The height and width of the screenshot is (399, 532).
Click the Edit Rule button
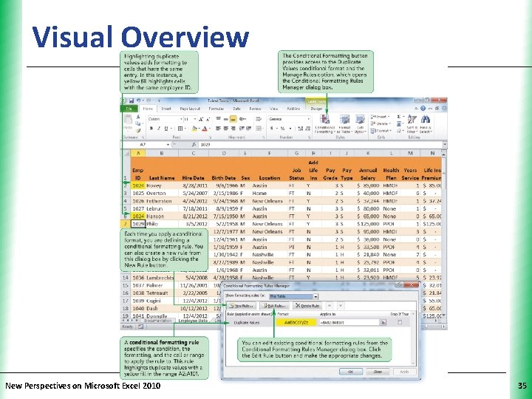274,306
